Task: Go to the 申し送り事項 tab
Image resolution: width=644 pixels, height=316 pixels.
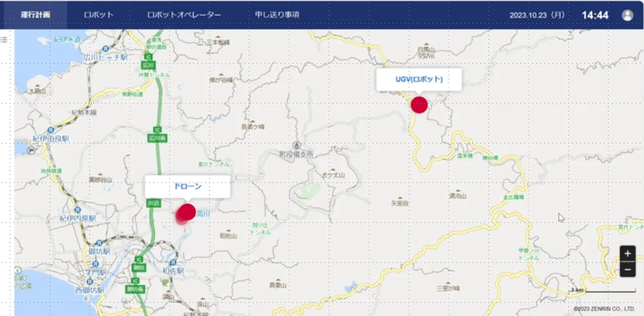Action: coord(277,15)
